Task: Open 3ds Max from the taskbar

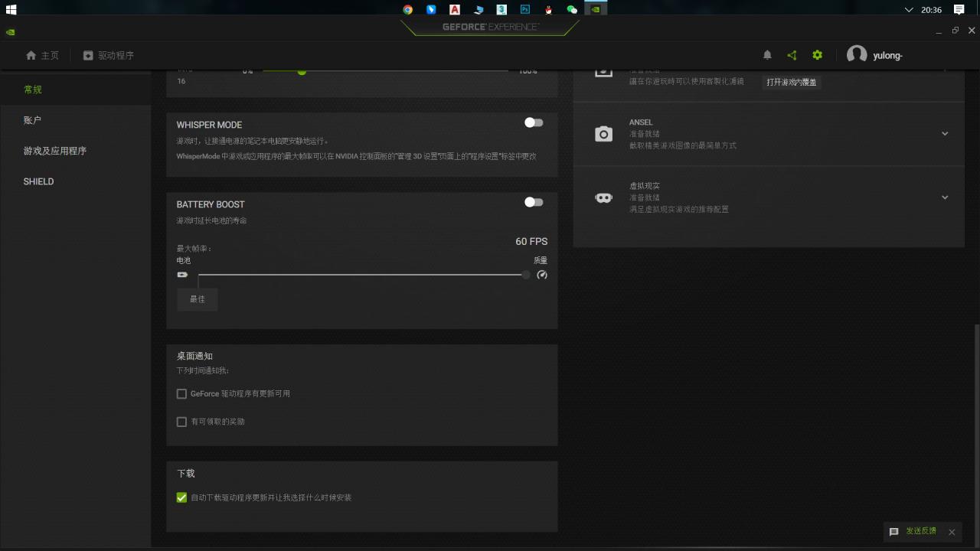Action: (x=501, y=9)
